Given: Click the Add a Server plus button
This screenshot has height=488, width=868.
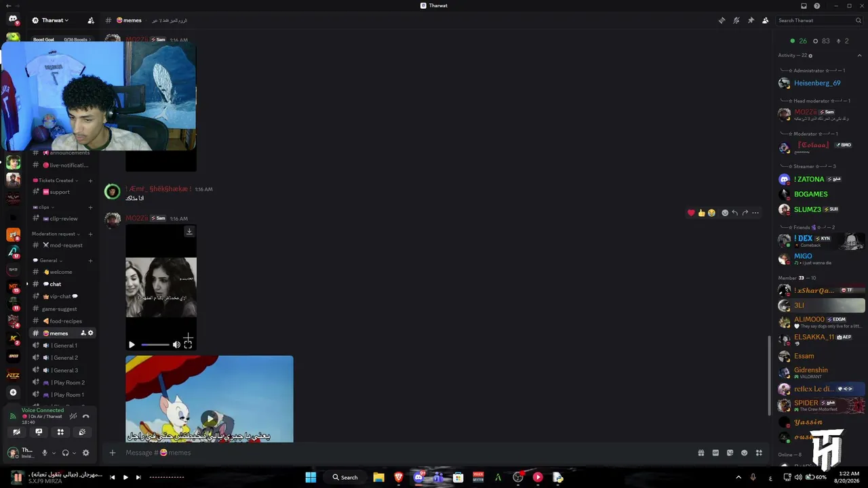Looking at the screenshot, I should [13, 392].
